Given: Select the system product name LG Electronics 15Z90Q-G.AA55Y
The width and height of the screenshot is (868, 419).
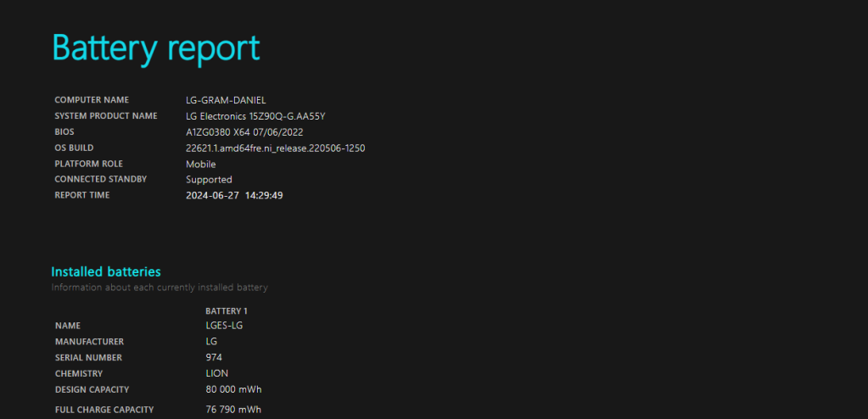Looking at the screenshot, I should (x=255, y=116).
